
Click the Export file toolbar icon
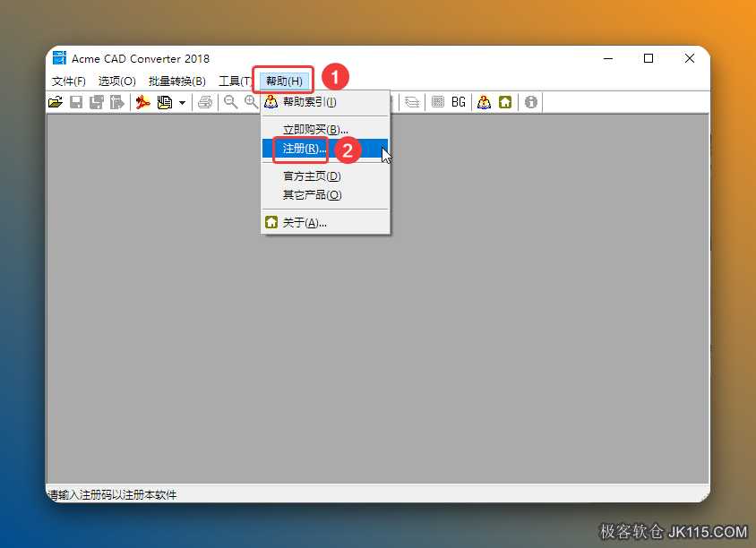point(117,102)
